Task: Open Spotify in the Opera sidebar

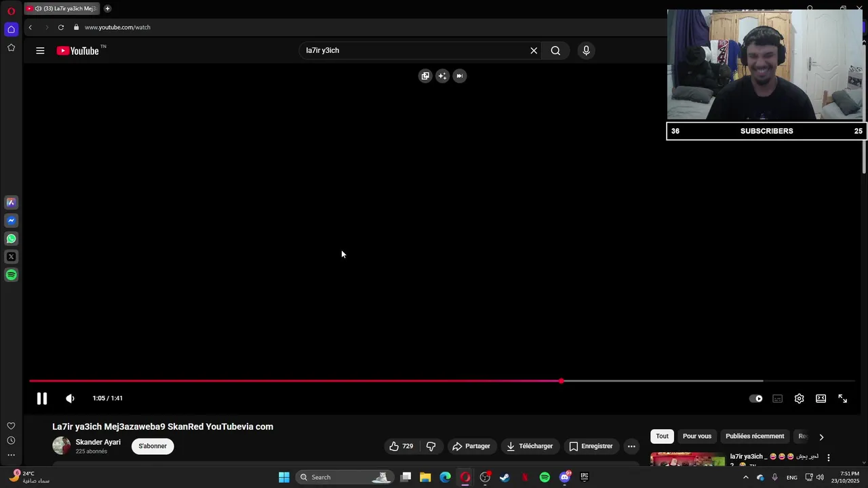Action: [11, 275]
